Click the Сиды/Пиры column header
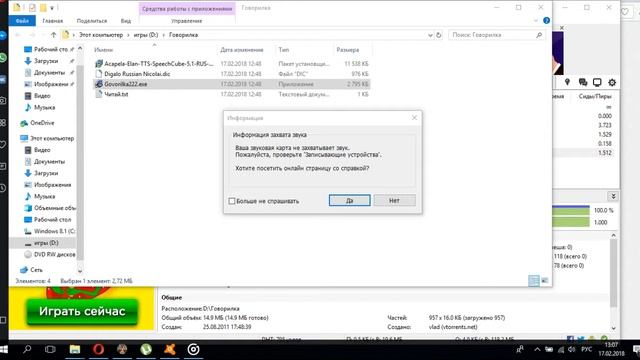 (x=595, y=96)
